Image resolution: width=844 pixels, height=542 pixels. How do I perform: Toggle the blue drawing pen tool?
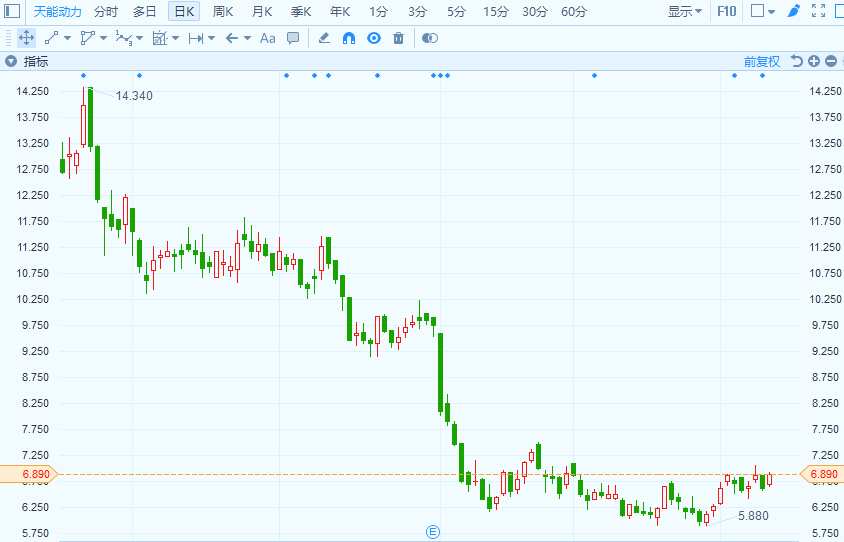(x=794, y=11)
